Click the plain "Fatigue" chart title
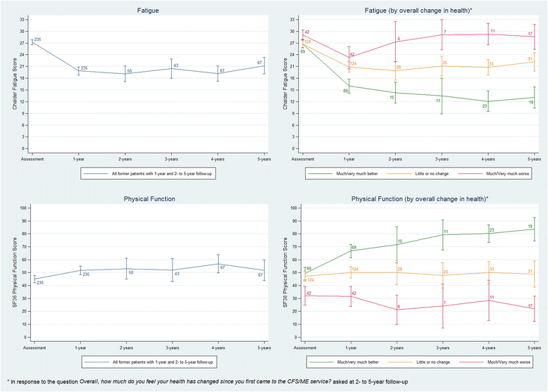Image resolution: width=548 pixels, height=392 pixels. pos(142,8)
